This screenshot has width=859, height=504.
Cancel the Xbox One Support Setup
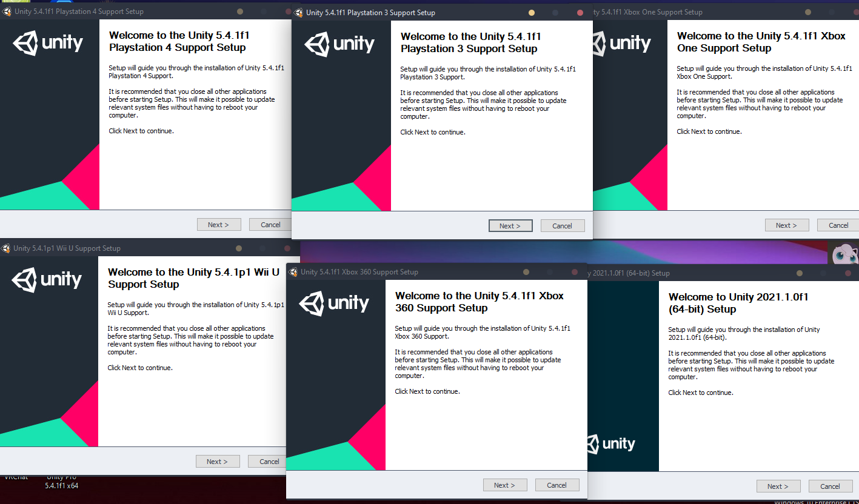click(x=838, y=225)
